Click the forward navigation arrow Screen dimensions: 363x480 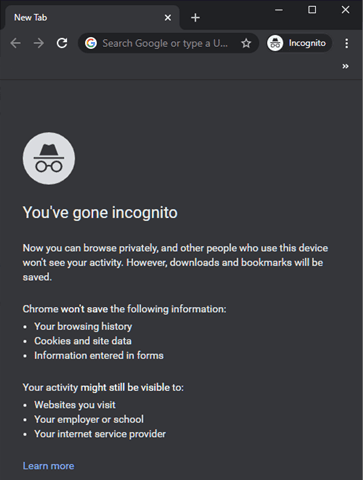[39, 43]
